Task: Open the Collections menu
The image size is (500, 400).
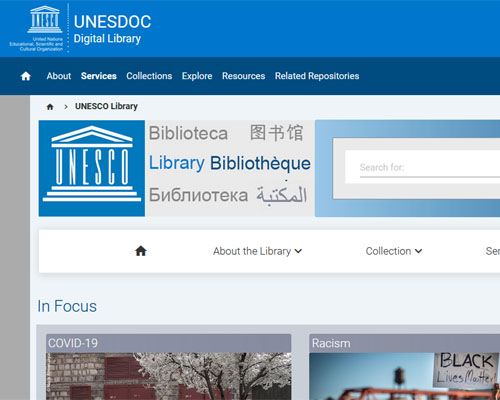Action: click(x=149, y=76)
